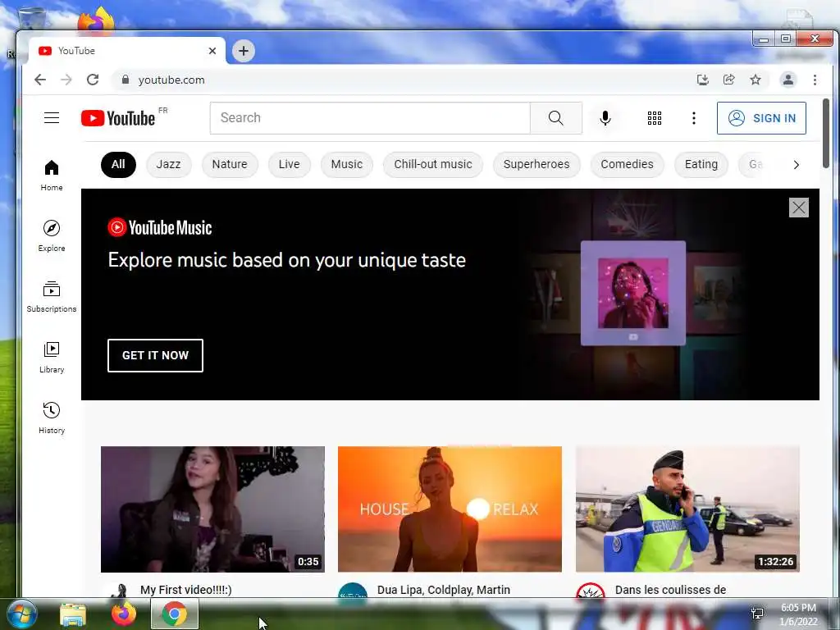
Task: Click the SIGN IN button
Action: 761,118
